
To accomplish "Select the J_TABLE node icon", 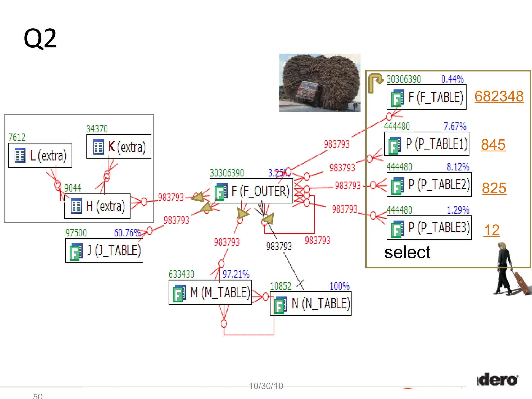I will pos(76,251).
